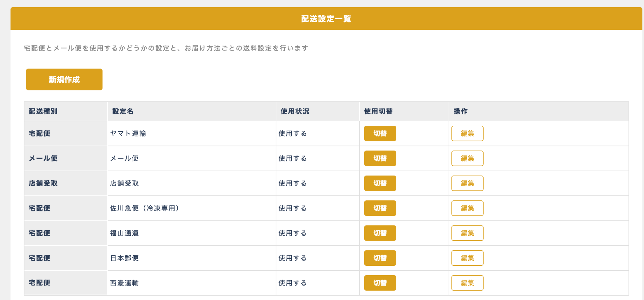This screenshot has height=300, width=644.
Task: Edit the 福山通運 setting
Action: click(467, 233)
